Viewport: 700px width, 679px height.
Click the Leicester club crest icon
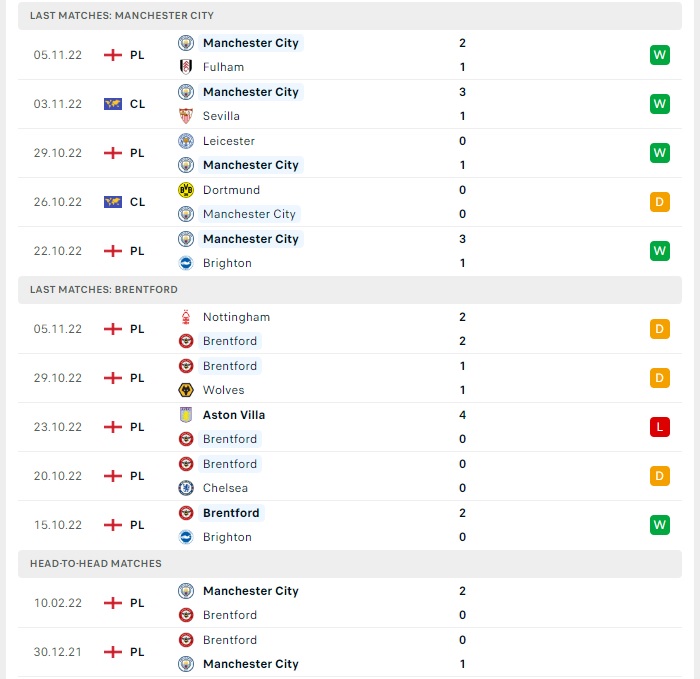pyautogui.click(x=185, y=141)
